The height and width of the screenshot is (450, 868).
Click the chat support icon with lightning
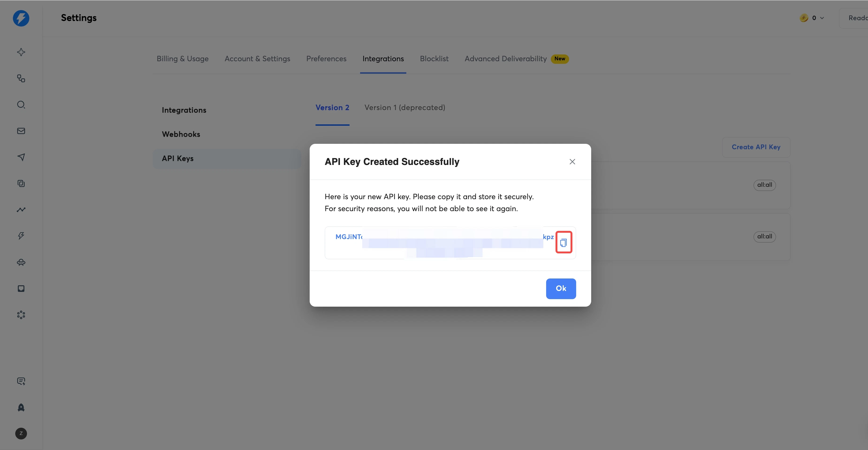21,381
